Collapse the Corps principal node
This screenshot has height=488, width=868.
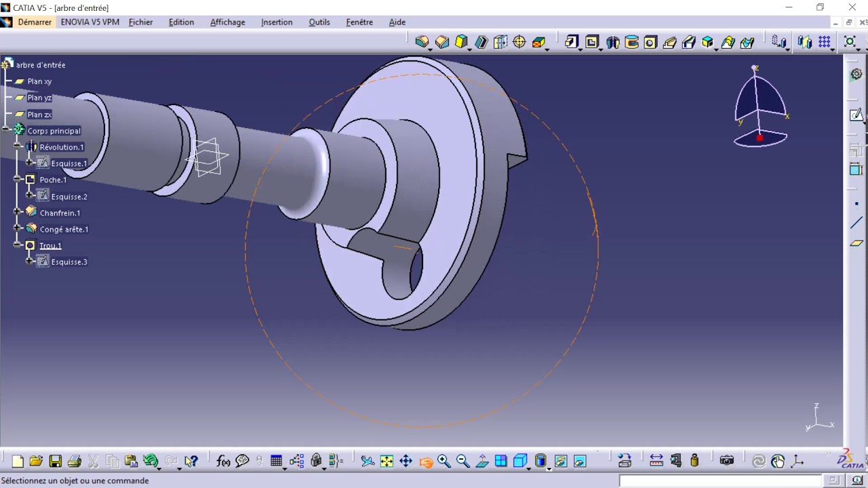[x=6, y=130]
